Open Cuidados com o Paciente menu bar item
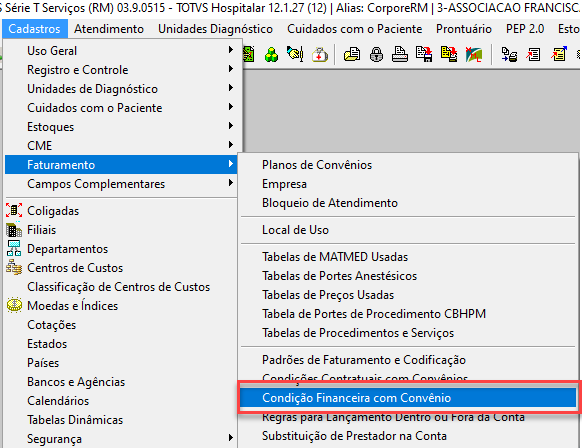582x448 pixels. coord(354,29)
